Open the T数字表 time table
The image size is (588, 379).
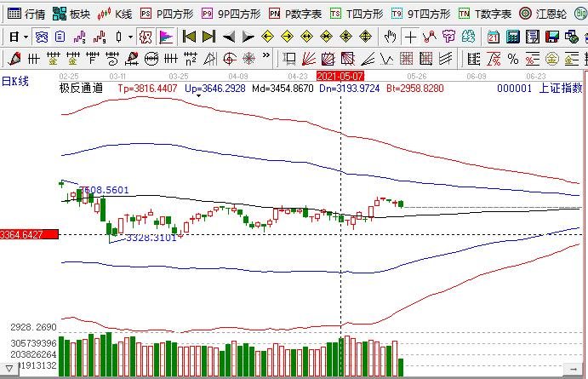click(485, 14)
